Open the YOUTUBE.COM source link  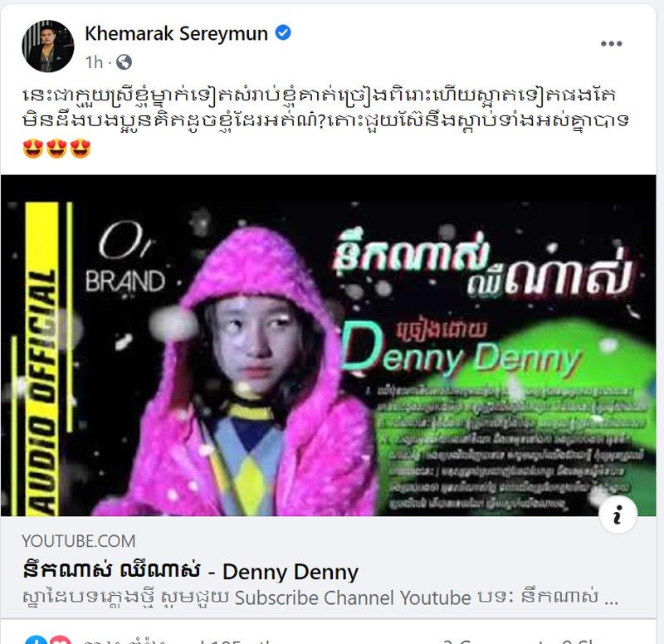pyautogui.click(x=78, y=541)
